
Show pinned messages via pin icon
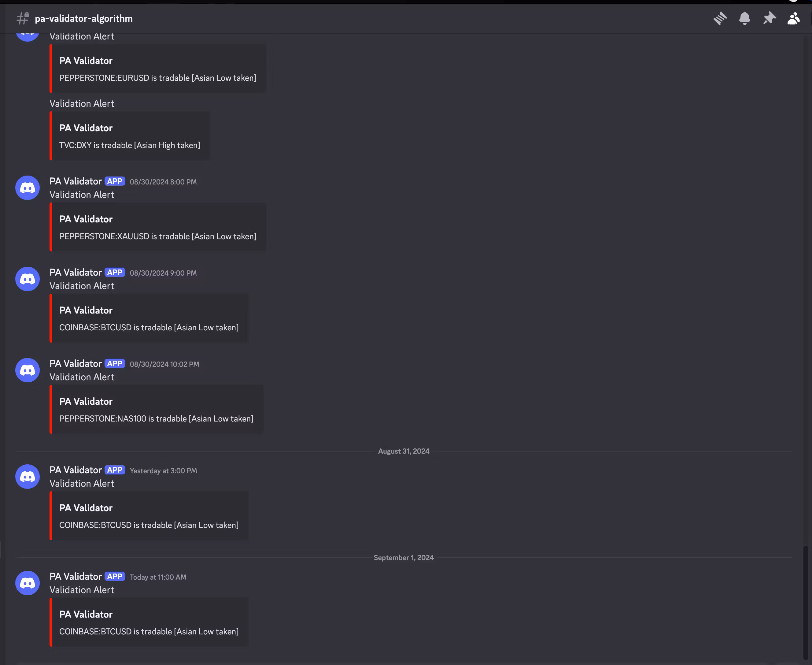[769, 18]
